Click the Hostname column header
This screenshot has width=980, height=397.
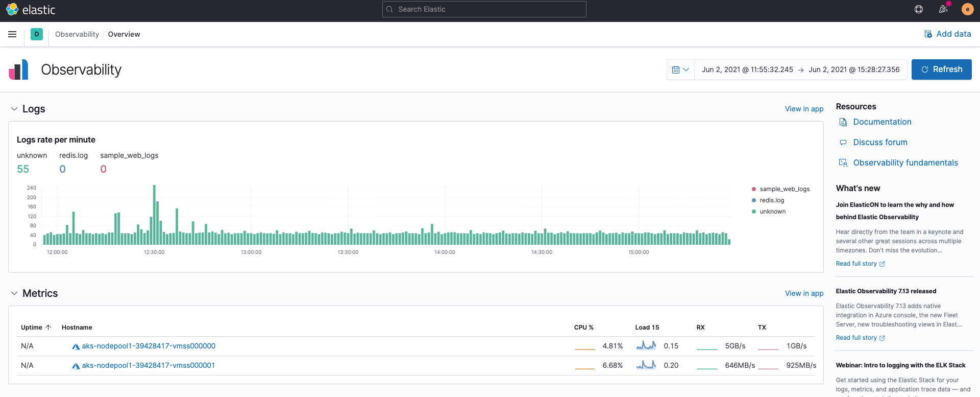tap(77, 328)
